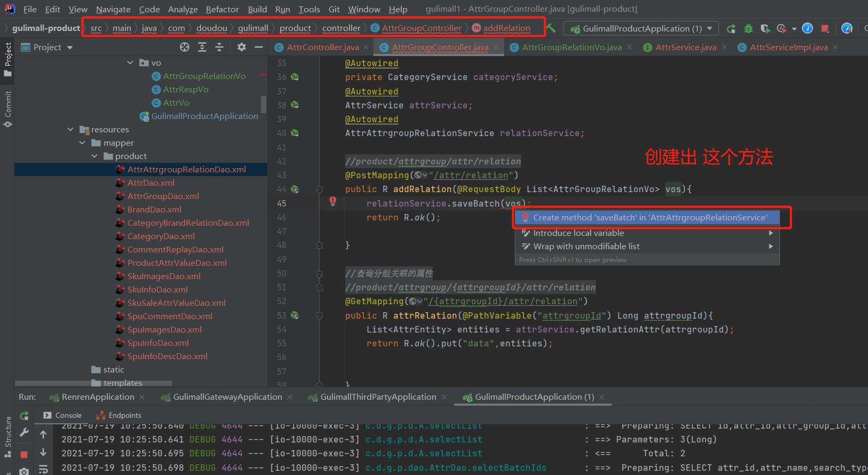Click the Project panel horizontal scrollbar
This screenshot has height=475, width=868.
coord(93,383)
